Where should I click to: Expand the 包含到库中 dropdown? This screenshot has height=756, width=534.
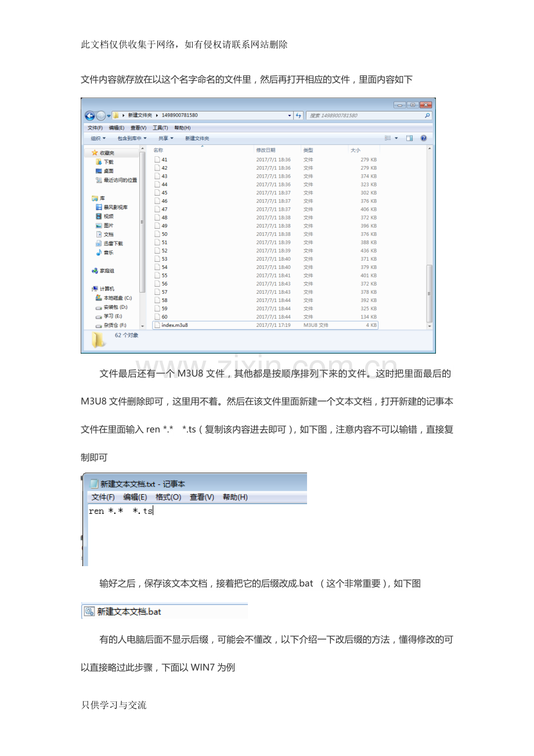(132, 138)
